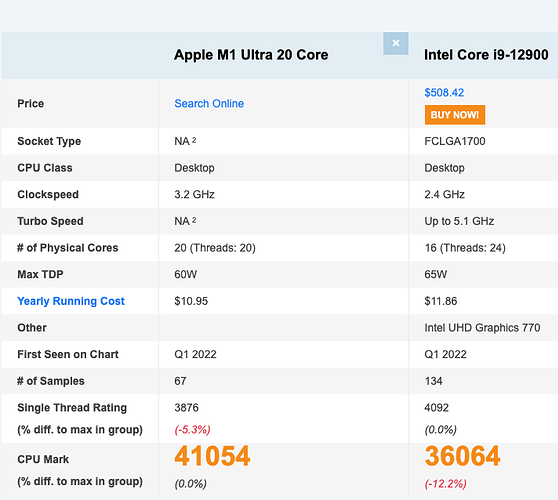Click the Intel UHD Graphics 770 value
The height and width of the screenshot is (500, 558).
482,328
